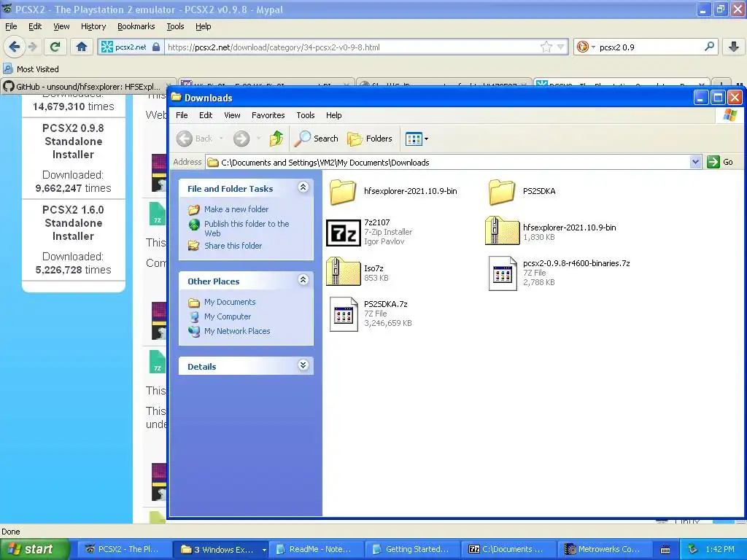Open the browser Downloads arrow icon
The image size is (747, 560).
[x=734, y=47]
